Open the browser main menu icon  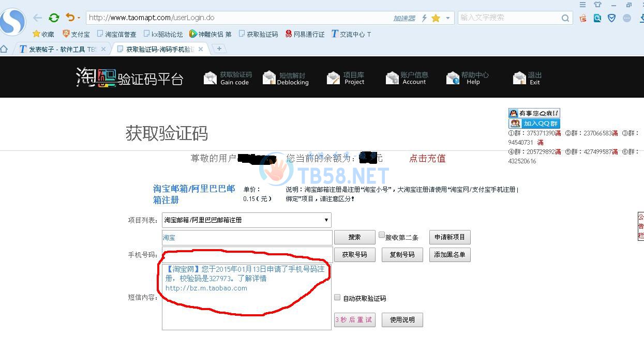click(583, 5)
